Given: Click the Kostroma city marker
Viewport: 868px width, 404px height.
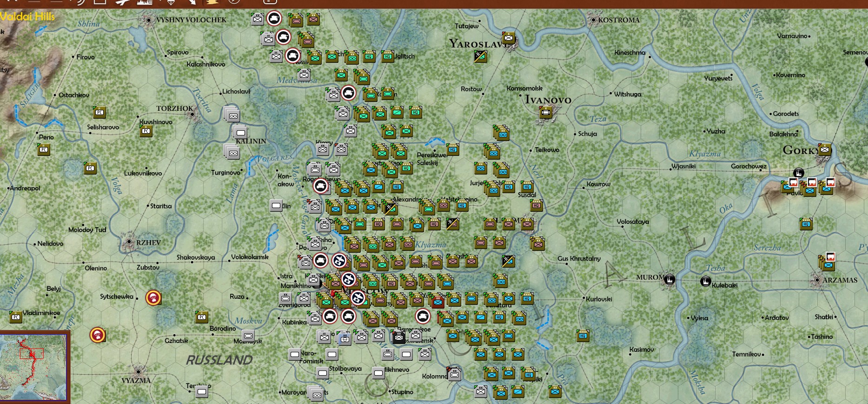Looking at the screenshot, I should [x=593, y=20].
